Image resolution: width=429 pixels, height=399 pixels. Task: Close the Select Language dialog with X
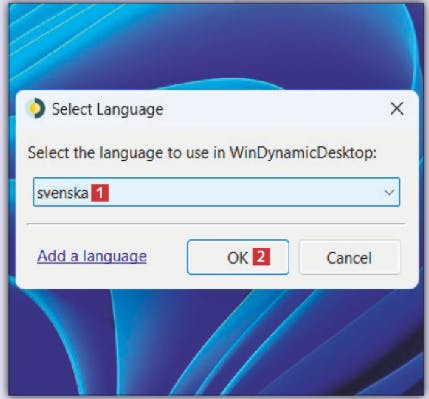tap(397, 109)
